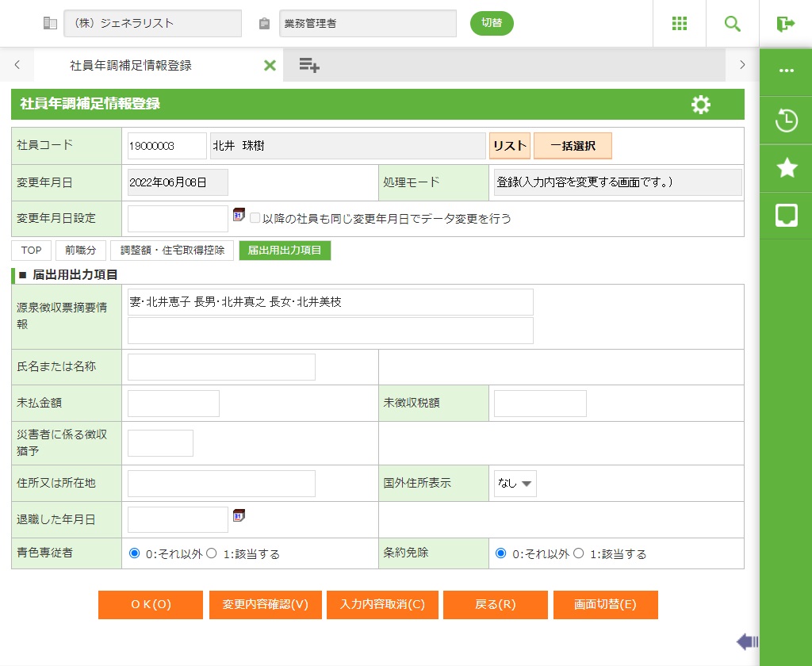Add a new tab with plus-list icon

tap(308, 65)
